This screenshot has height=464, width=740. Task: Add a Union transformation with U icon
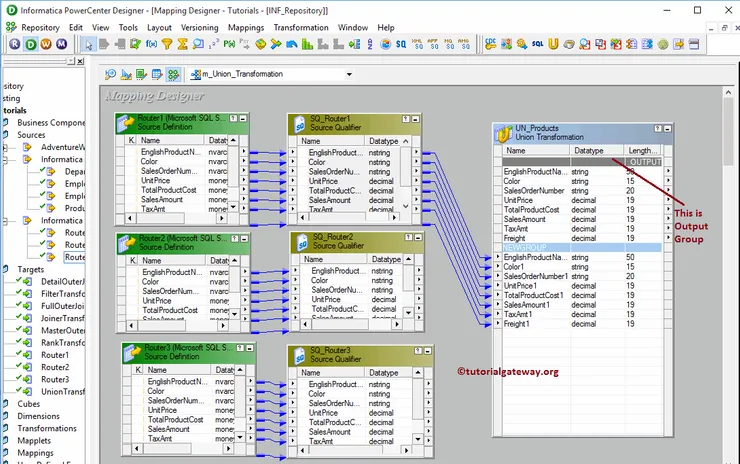click(x=553, y=44)
